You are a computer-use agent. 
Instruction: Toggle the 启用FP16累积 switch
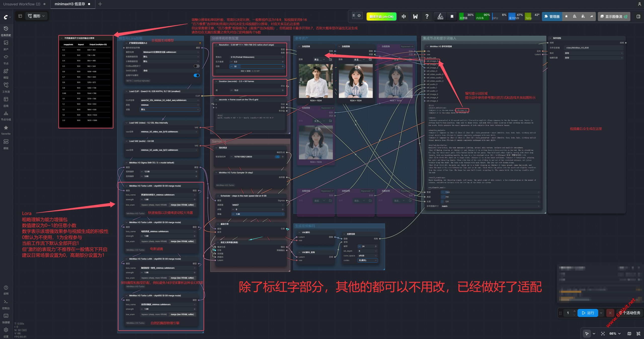(197, 75)
